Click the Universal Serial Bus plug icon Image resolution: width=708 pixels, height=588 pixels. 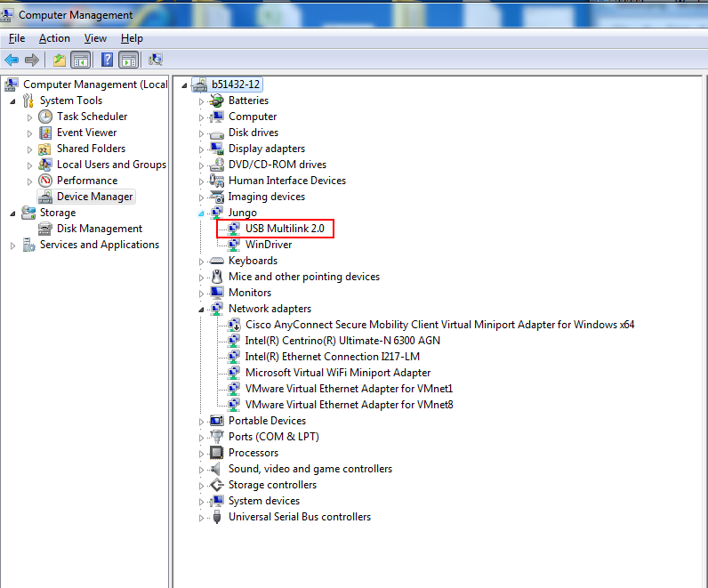click(217, 517)
